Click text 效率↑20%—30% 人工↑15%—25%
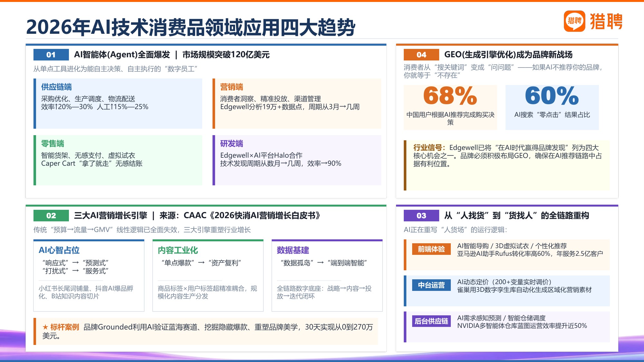The height and width of the screenshot is (362, 644). [x=95, y=107]
